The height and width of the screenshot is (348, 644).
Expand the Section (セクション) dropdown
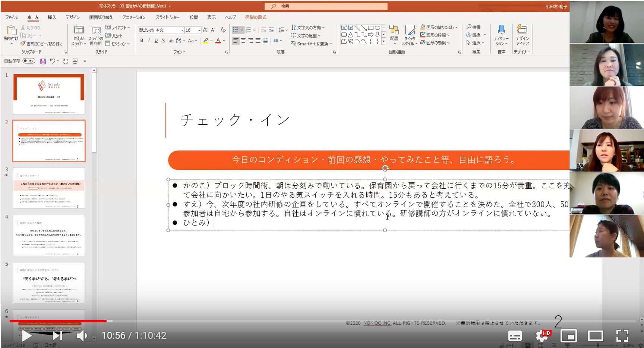pos(118,44)
